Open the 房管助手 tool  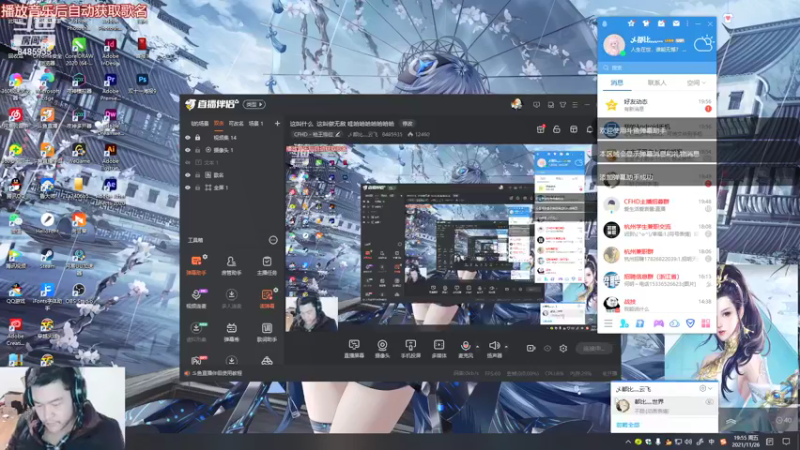pos(231,265)
